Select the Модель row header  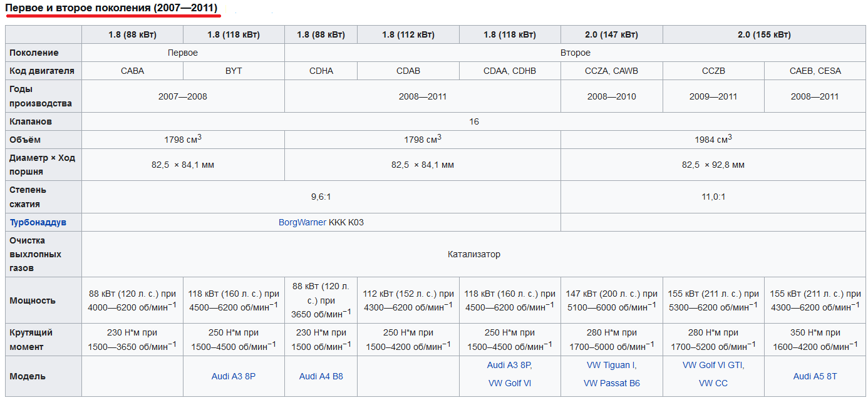click(x=44, y=376)
